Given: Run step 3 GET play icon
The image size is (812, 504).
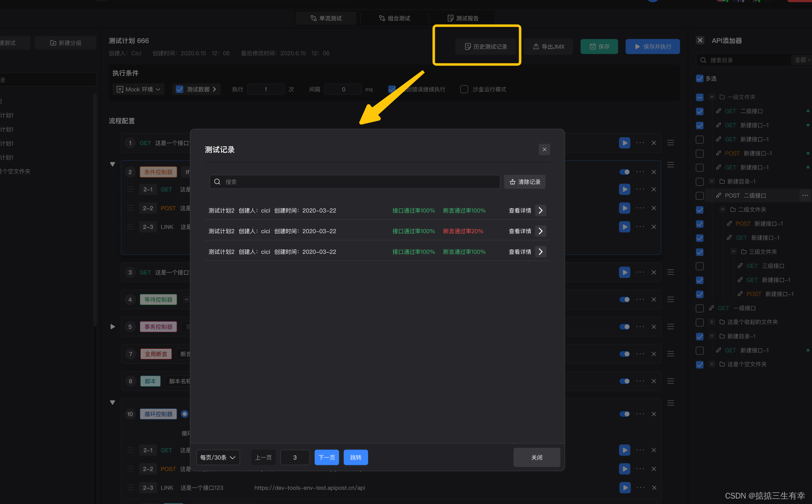Looking at the screenshot, I should [x=625, y=272].
